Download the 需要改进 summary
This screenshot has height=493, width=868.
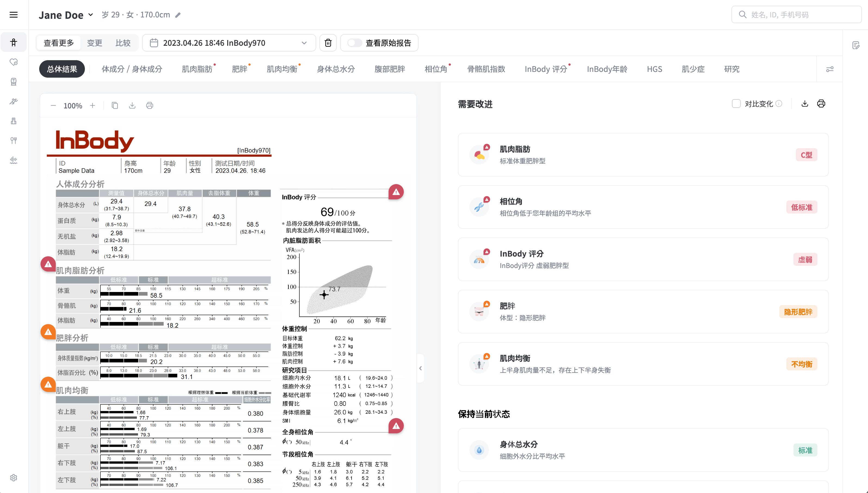point(805,104)
